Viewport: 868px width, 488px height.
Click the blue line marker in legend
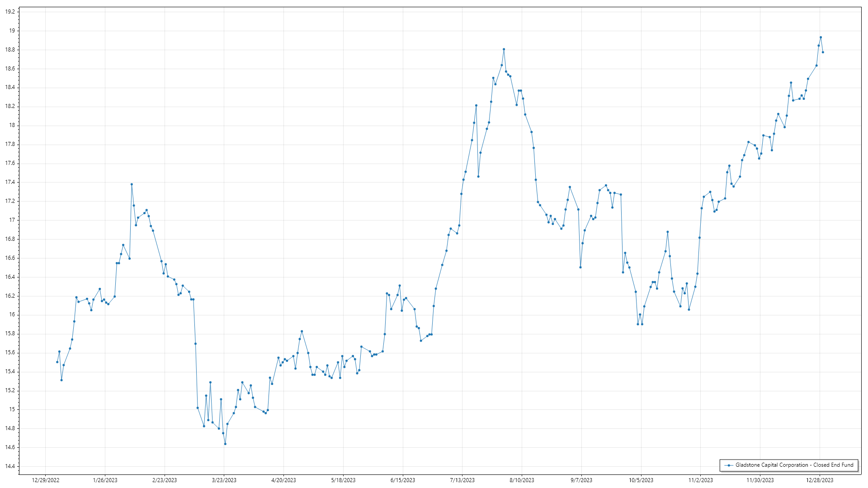(x=729, y=465)
